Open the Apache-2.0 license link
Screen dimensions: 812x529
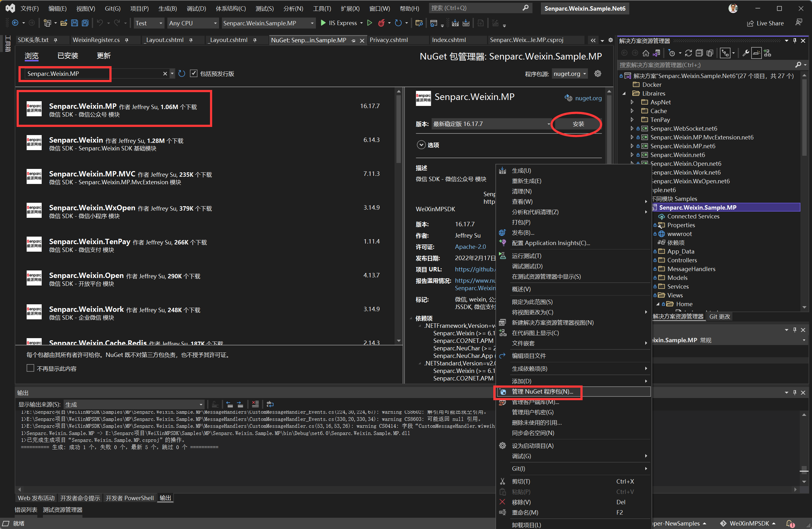470,246
